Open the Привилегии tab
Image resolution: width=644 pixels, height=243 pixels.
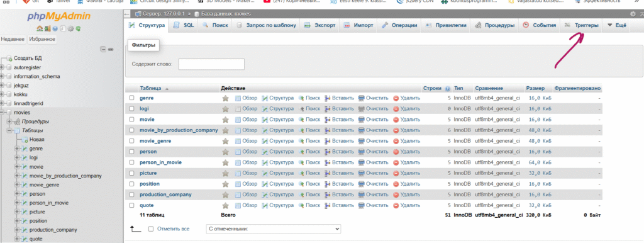tap(446, 25)
